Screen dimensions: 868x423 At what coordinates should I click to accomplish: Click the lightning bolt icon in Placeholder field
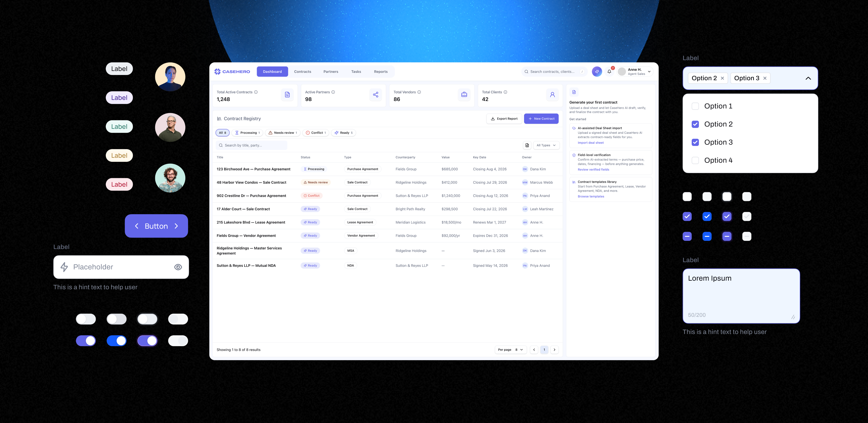coord(64,267)
